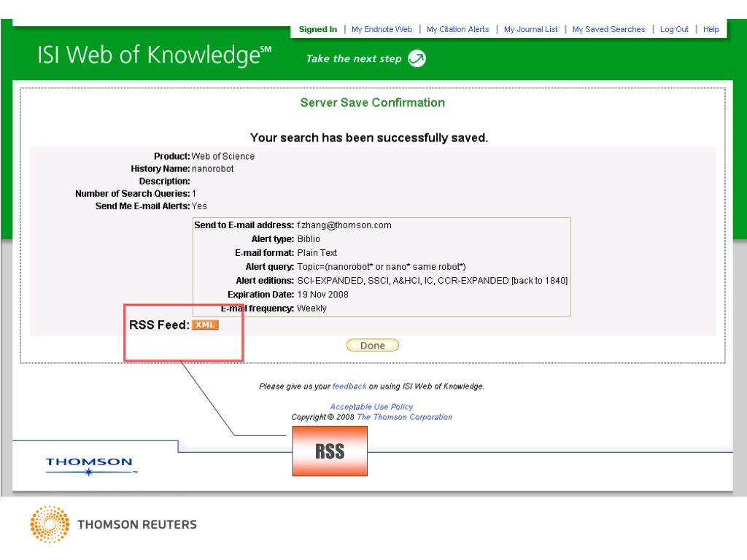Click the e-mail address f.zhang@thomson.com
Screen dimensions: 747x560
click(x=344, y=225)
